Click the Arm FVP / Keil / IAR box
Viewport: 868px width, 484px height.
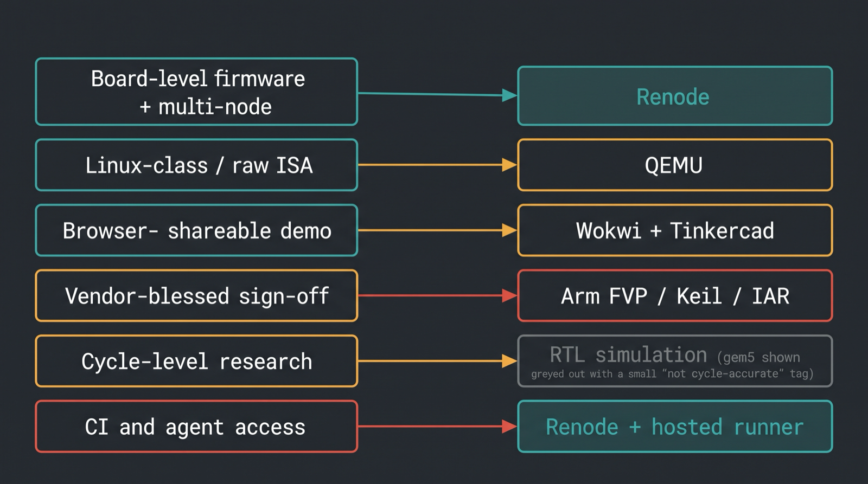pos(675,295)
